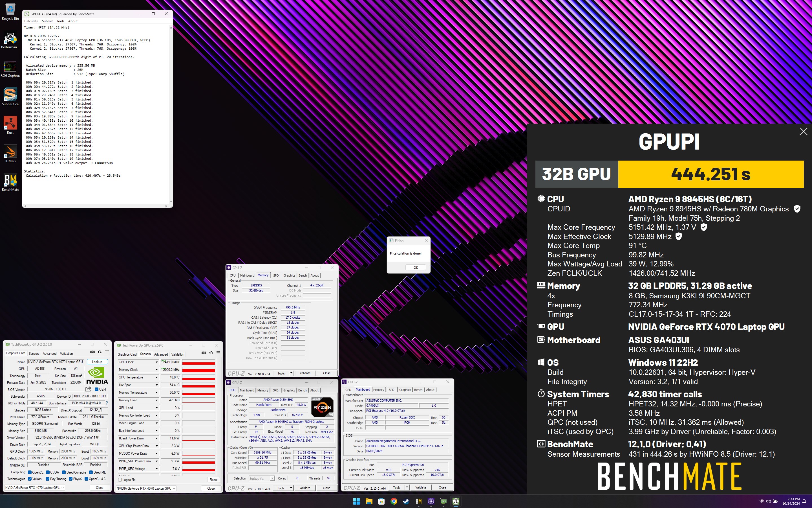Open hamburger menu in GPU-Z Sensors window
The width and height of the screenshot is (812, 508).
tap(219, 353)
